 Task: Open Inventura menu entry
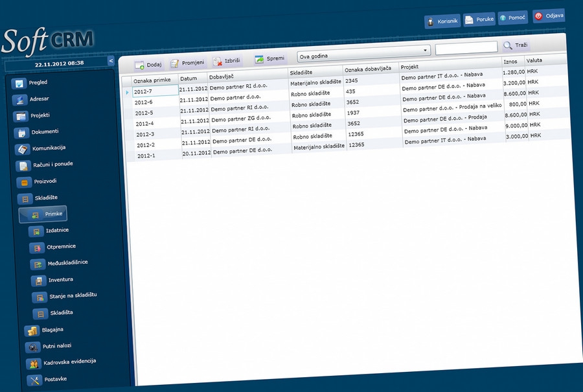[61, 280]
